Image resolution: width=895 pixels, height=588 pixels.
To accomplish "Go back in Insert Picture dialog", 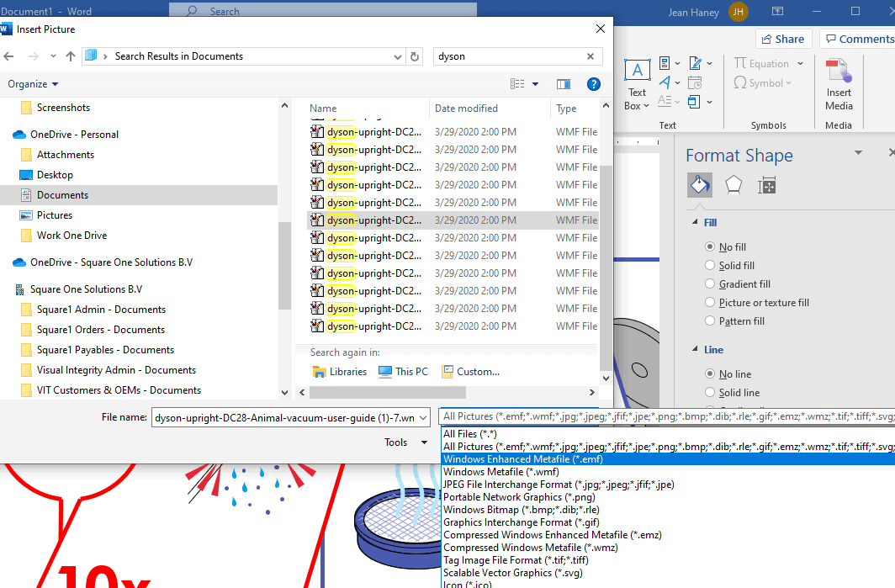I will click(x=8, y=56).
